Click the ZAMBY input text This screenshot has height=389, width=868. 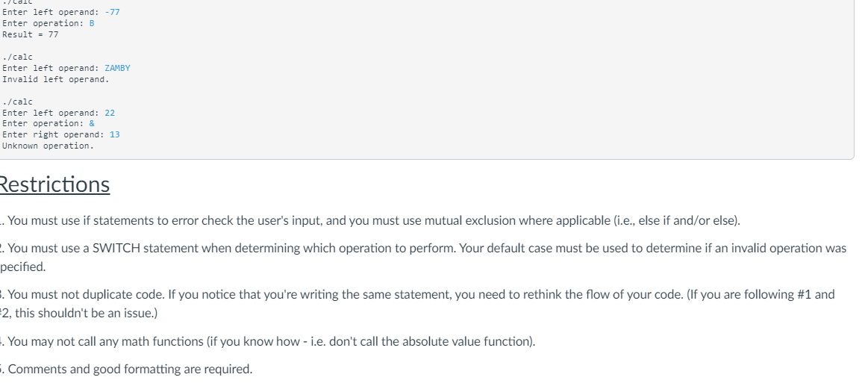click(117, 68)
